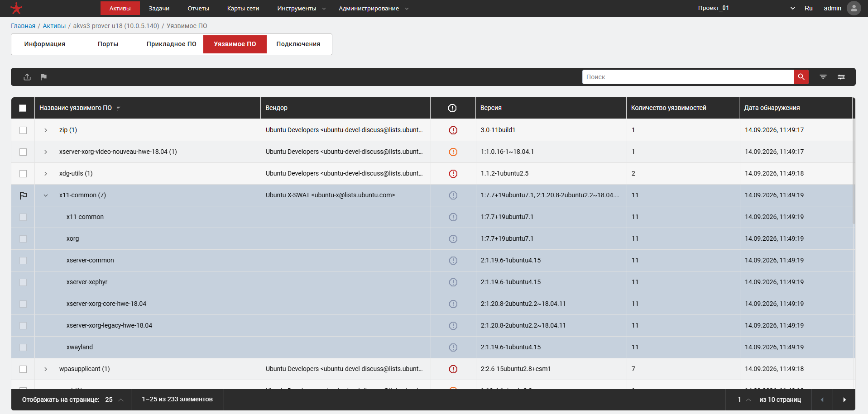Toggle the select-all checkbox in header
868x414 pixels.
(x=23, y=108)
